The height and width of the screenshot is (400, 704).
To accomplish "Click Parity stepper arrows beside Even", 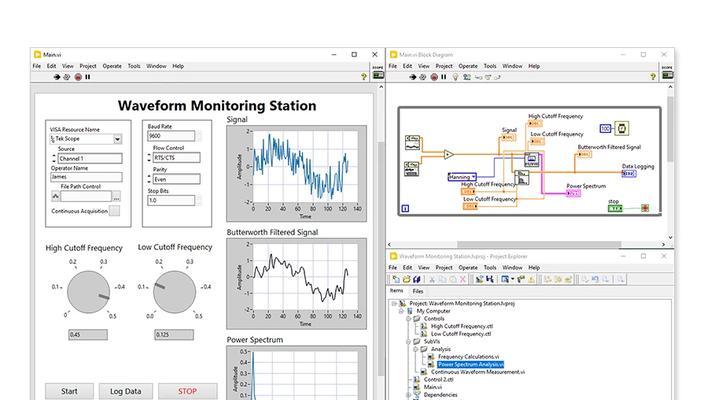I will (149, 179).
